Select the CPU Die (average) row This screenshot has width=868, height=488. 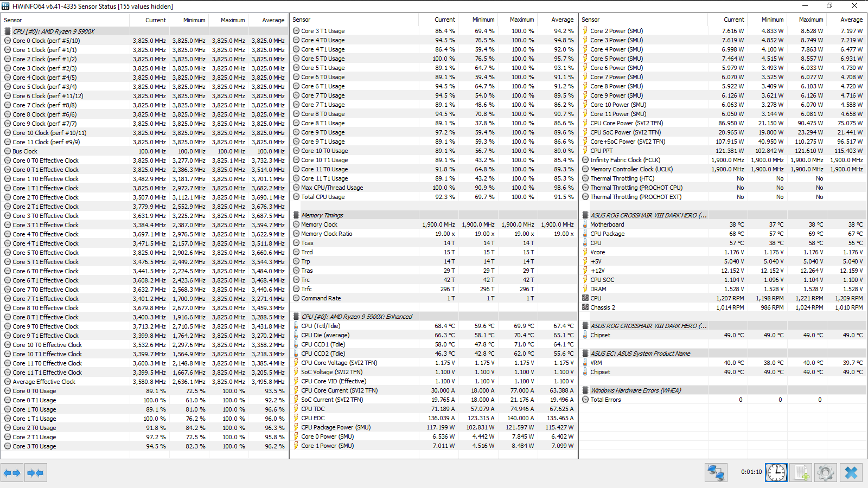click(x=434, y=335)
